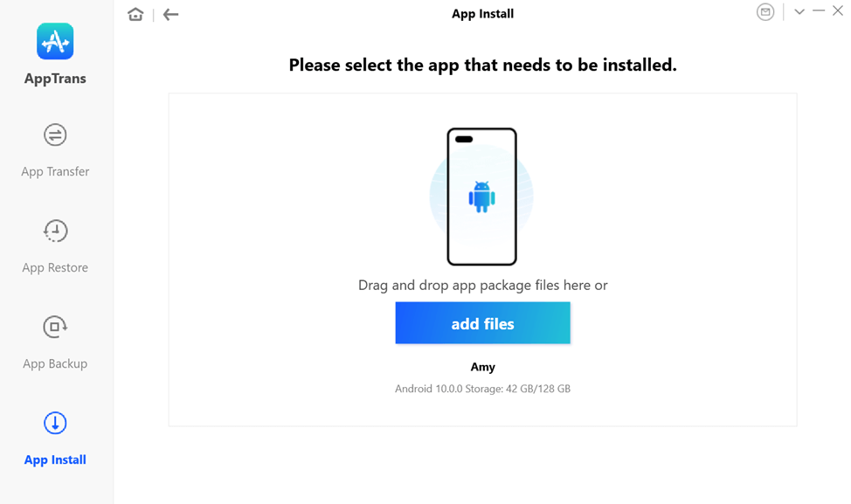Viewport: 851px width, 504px height.
Task: Open the App Restore feature icon
Action: 55,231
